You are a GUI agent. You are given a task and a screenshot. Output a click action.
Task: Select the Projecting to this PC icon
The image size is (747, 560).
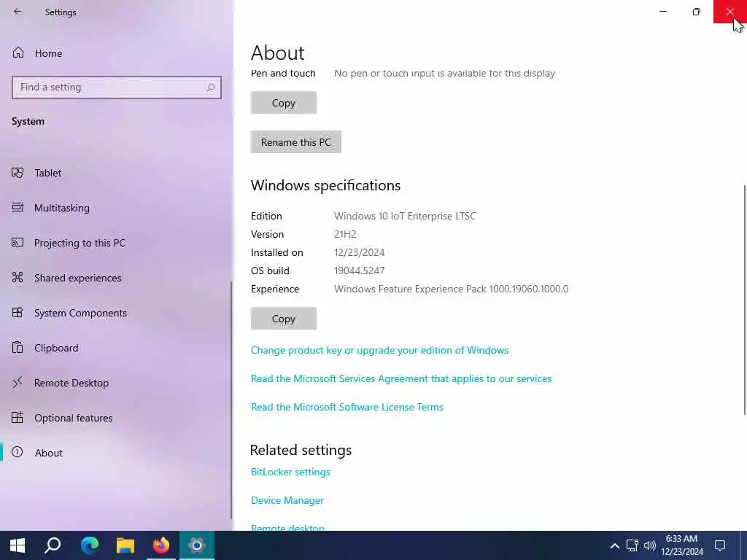point(18,242)
